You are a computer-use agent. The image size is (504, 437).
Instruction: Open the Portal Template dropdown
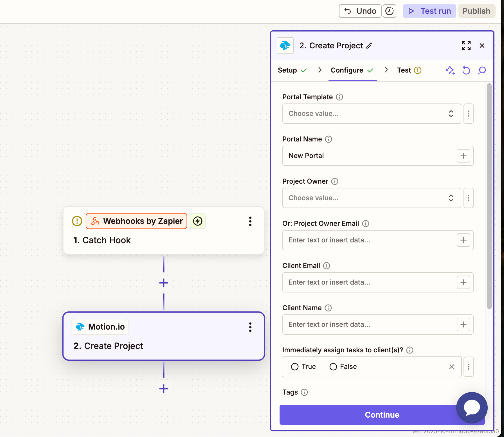[x=372, y=114]
